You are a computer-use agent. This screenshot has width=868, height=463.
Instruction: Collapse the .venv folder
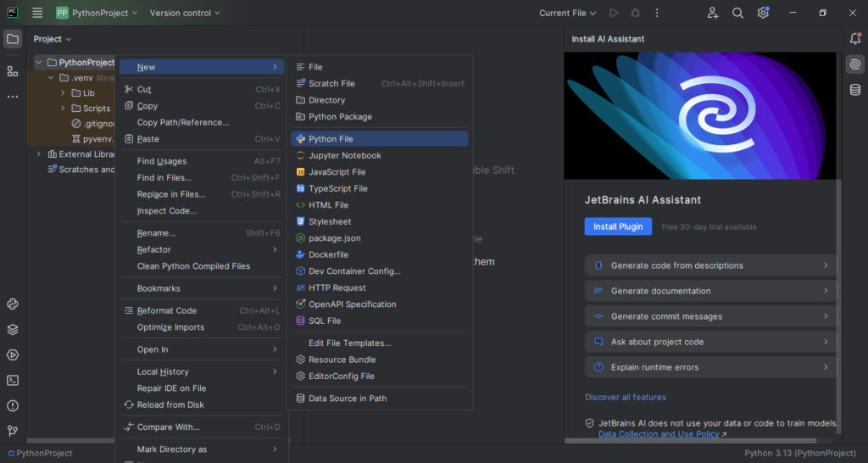51,78
